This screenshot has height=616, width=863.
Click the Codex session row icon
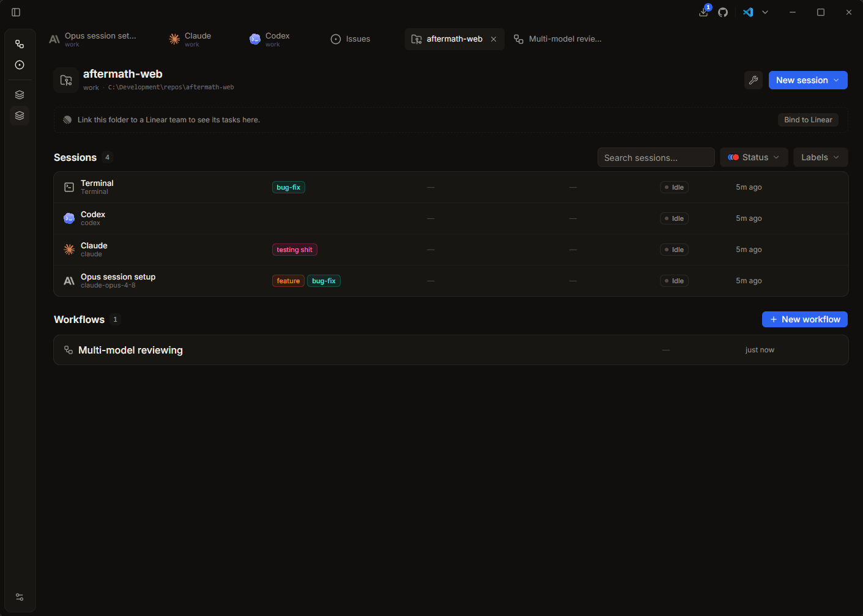coord(69,218)
